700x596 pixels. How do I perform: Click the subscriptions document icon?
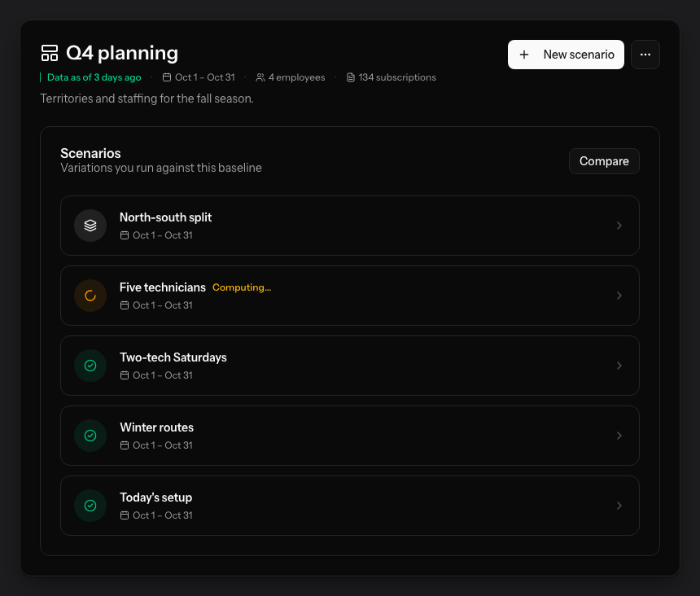351,77
